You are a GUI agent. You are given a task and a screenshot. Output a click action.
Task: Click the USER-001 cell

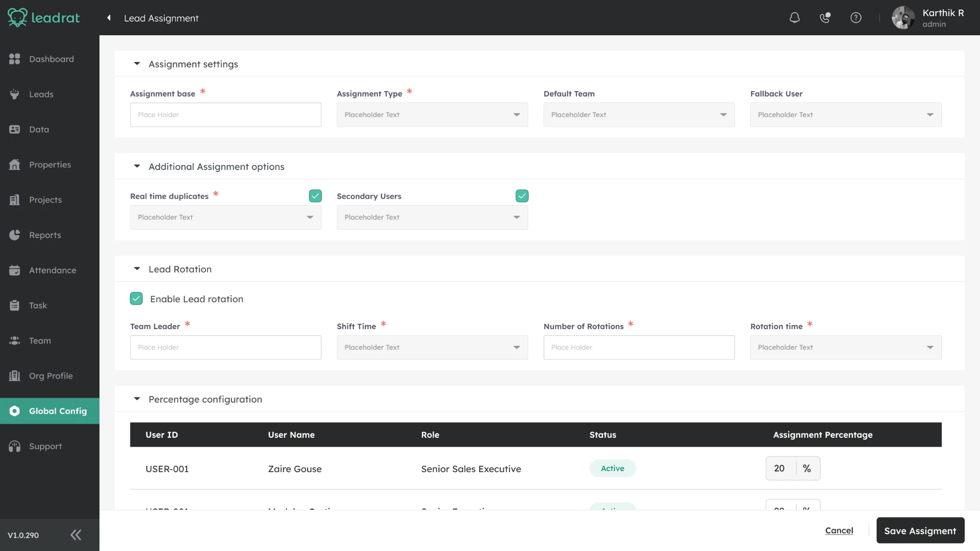click(167, 469)
